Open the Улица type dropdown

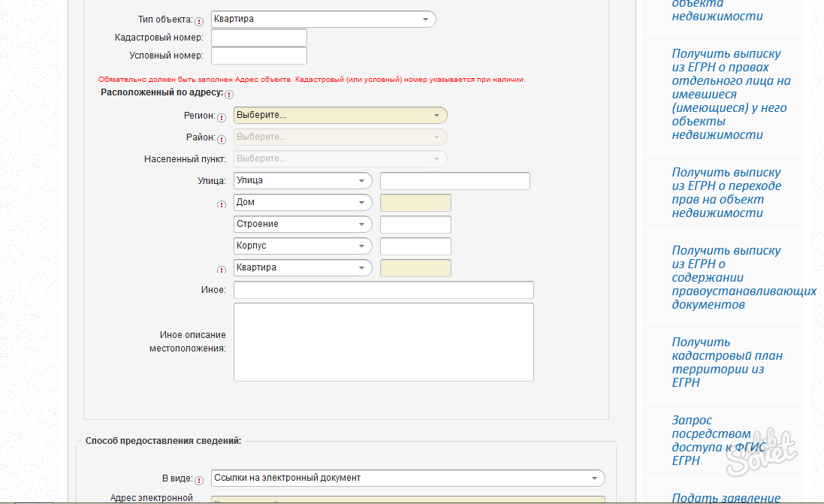point(303,180)
